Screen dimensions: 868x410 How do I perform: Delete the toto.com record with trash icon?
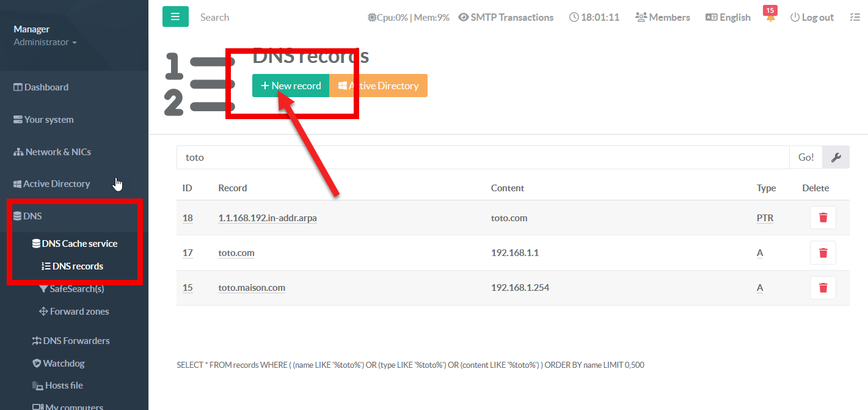(823, 253)
